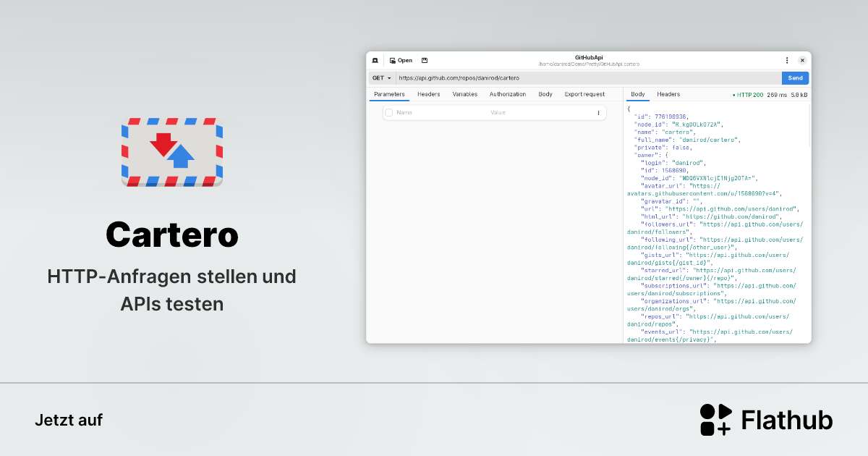This screenshot has width=868, height=456.
Task: Open the response Headers tab
Action: coord(668,94)
